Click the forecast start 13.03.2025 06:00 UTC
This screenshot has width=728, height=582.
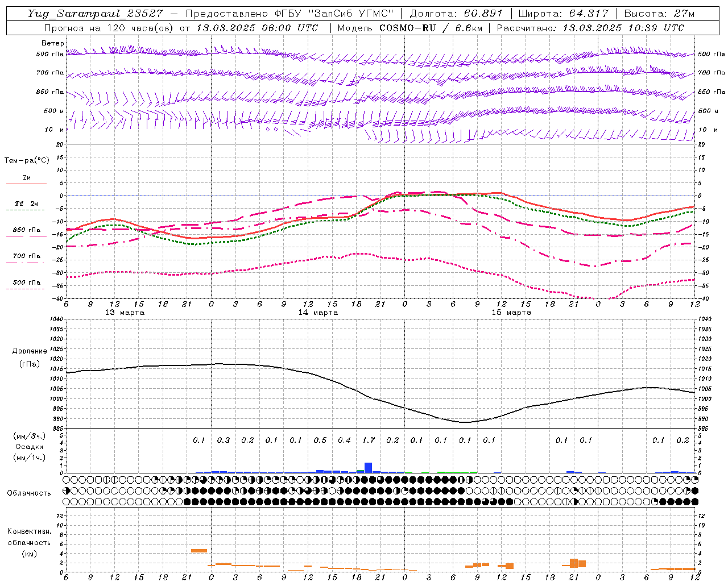click(257, 28)
